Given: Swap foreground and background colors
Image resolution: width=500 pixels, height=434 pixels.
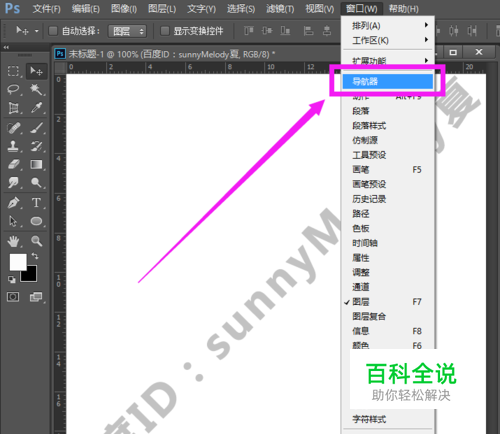Looking at the screenshot, I should point(35,256).
